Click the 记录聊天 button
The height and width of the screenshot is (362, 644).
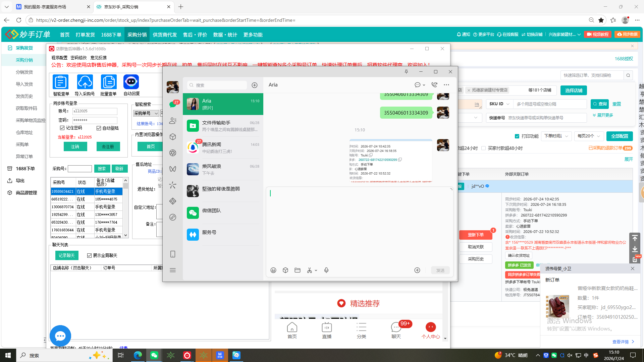tap(67, 255)
